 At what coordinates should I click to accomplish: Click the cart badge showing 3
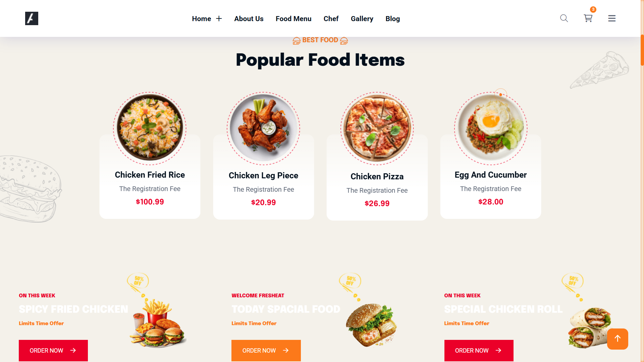pyautogui.click(x=593, y=9)
